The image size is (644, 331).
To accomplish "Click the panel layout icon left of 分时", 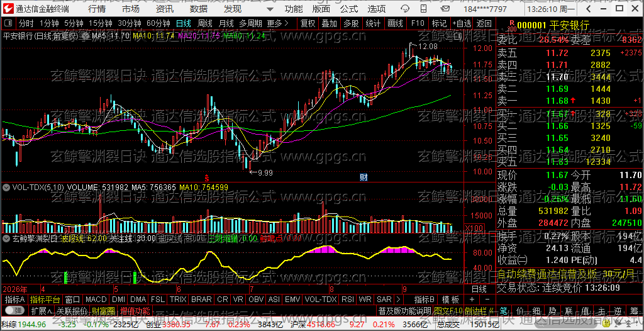I will coord(9,23).
